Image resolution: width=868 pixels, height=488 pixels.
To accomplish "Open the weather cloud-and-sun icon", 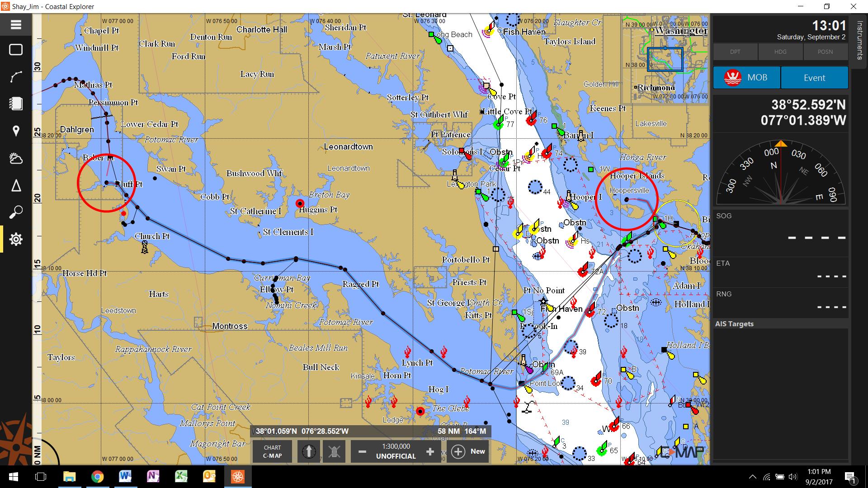I will click(16, 158).
